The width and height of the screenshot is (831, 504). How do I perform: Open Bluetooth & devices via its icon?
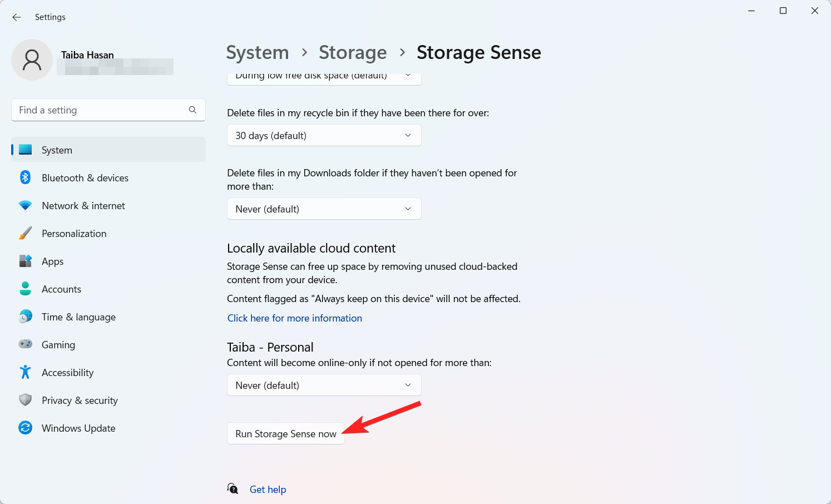[x=25, y=177]
